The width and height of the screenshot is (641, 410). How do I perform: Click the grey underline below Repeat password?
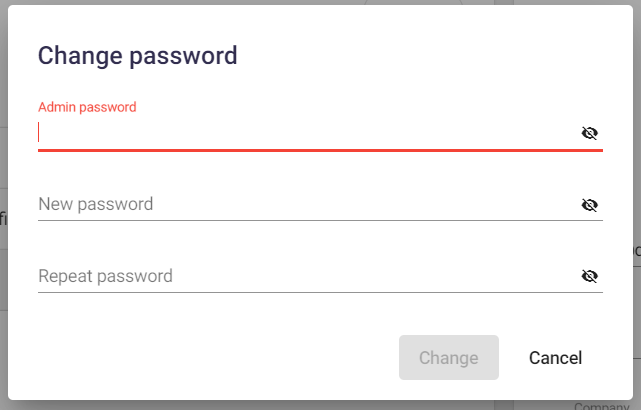click(320, 292)
